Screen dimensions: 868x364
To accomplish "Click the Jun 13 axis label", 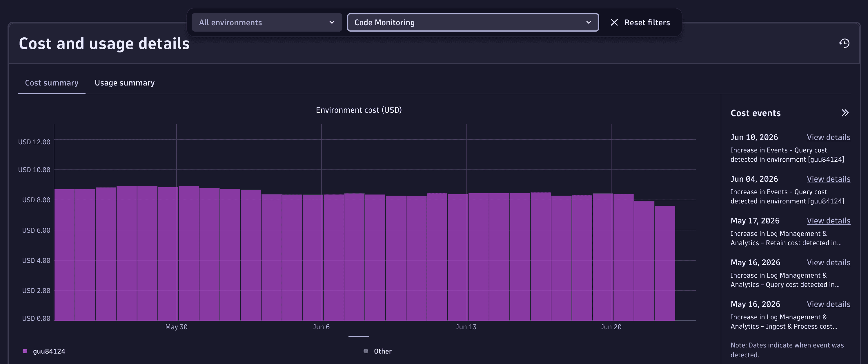I will coord(466,327).
